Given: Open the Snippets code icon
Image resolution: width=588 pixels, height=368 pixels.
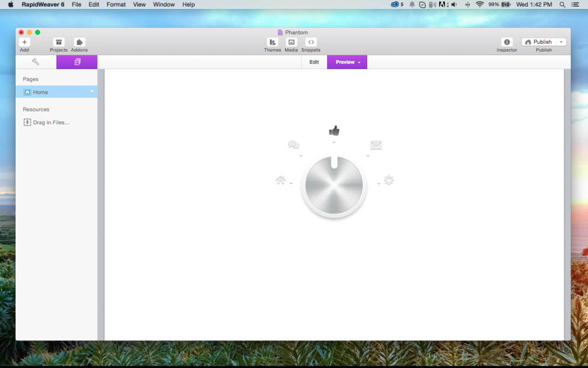Looking at the screenshot, I should (311, 42).
